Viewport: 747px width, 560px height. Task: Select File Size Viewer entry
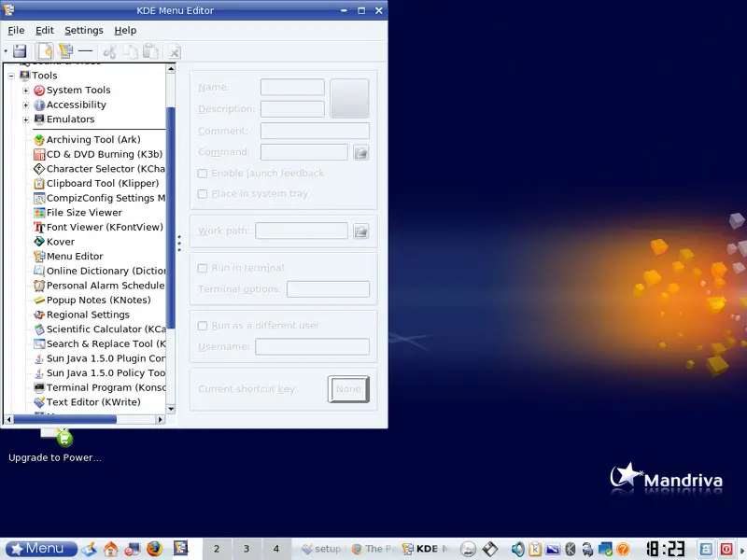pyautogui.click(x=78, y=213)
